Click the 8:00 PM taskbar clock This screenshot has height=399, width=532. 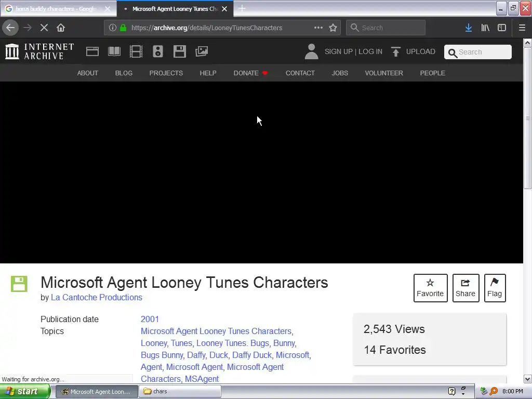point(513,391)
